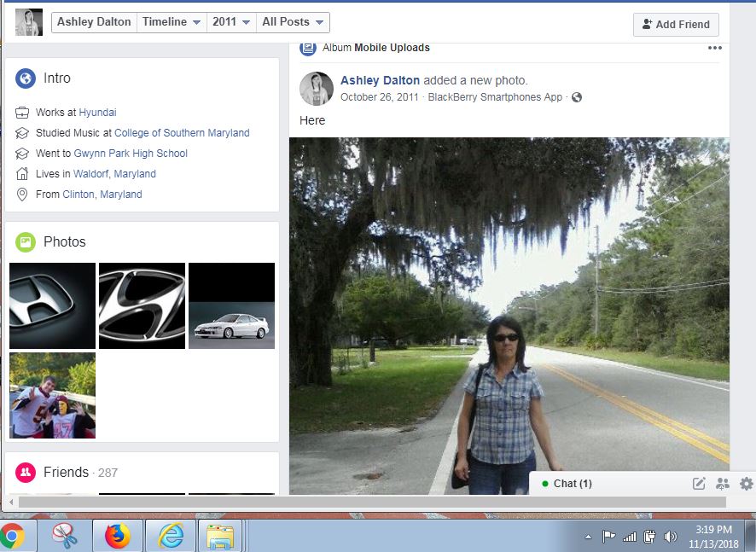Click the profile picture in header bar
The image size is (756, 552).
point(29,22)
